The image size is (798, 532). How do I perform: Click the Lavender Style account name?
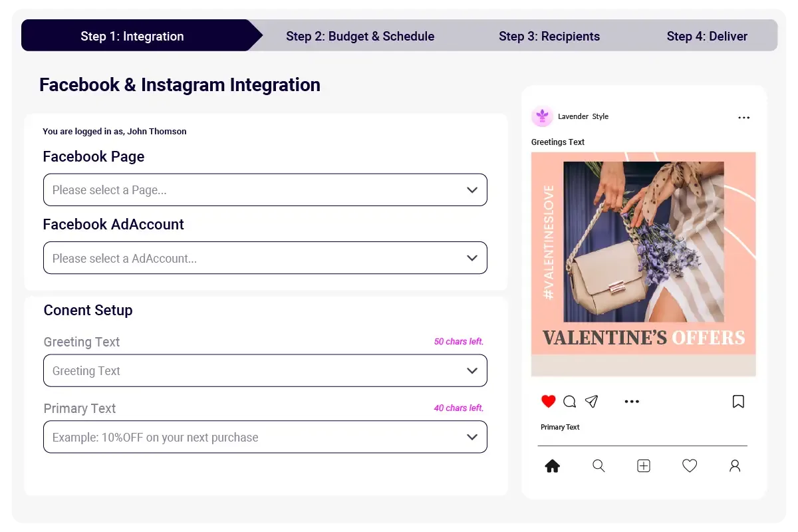pyautogui.click(x=583, y=116)
